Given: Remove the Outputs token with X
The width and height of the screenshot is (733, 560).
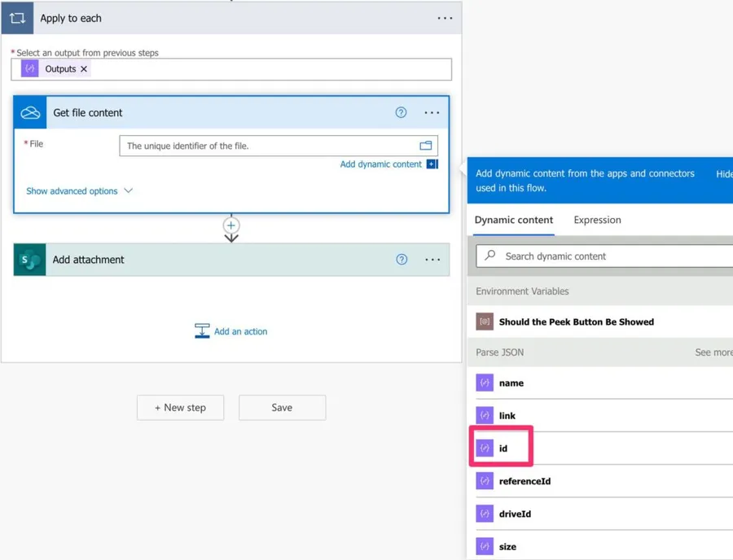Looking at the screenshot, I should (84, 69).
